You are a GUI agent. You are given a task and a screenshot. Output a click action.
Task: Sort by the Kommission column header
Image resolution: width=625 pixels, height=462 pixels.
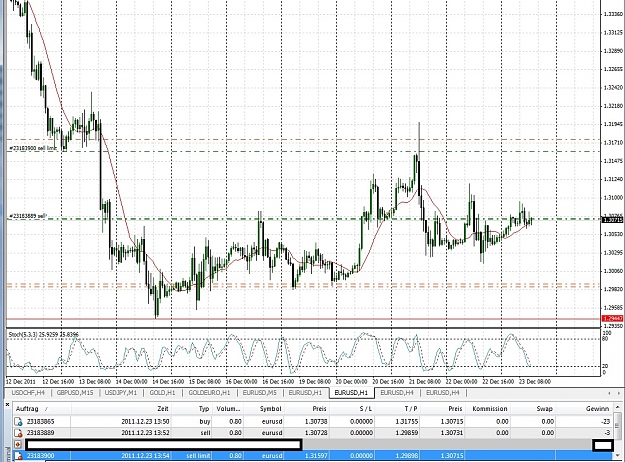point(490,409)
